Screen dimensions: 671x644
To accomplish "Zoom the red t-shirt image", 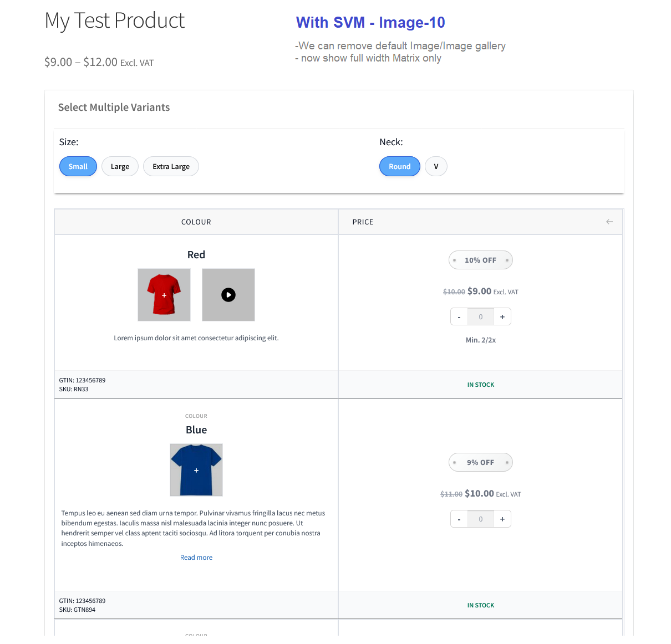I will click(164, 295).
